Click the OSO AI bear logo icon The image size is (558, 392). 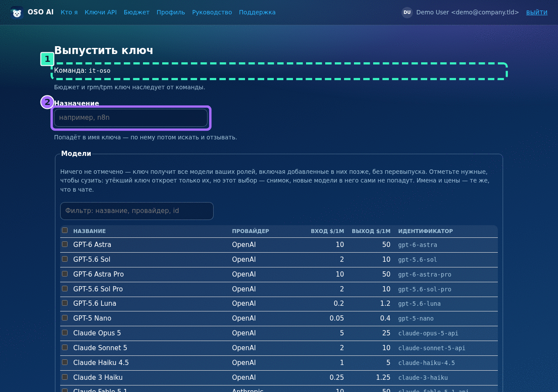17,12
